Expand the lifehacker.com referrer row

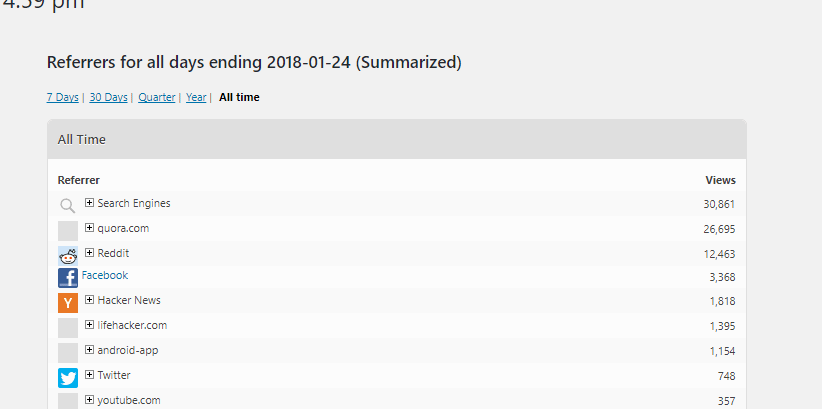pos(89,325)
